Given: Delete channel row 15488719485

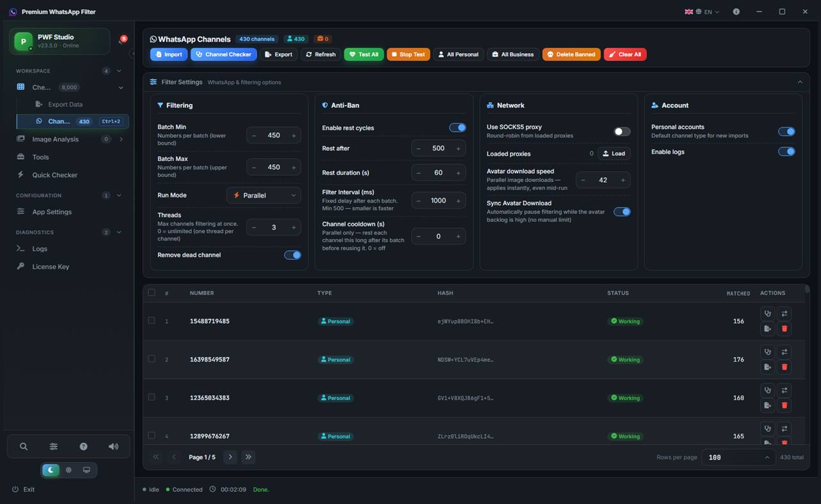Looking at the screenshot, I should tap(784, 329).
